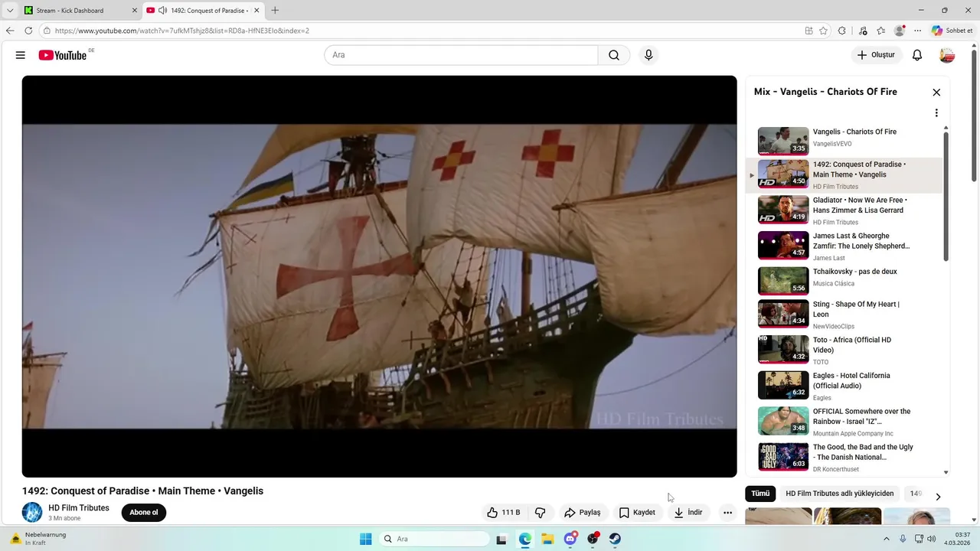Close the Kick Dashboard tab
This screenshot has width=980, height=551.
pos(135,11)
